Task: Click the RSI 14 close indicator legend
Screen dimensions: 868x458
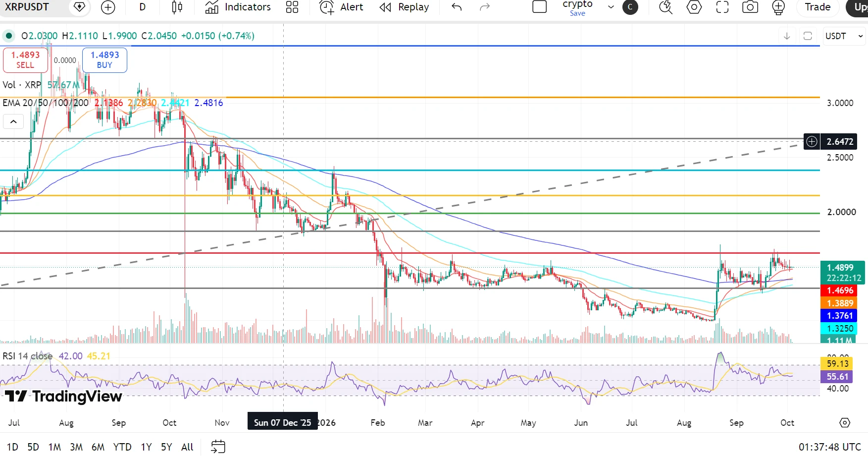Action: click(28, 356)
